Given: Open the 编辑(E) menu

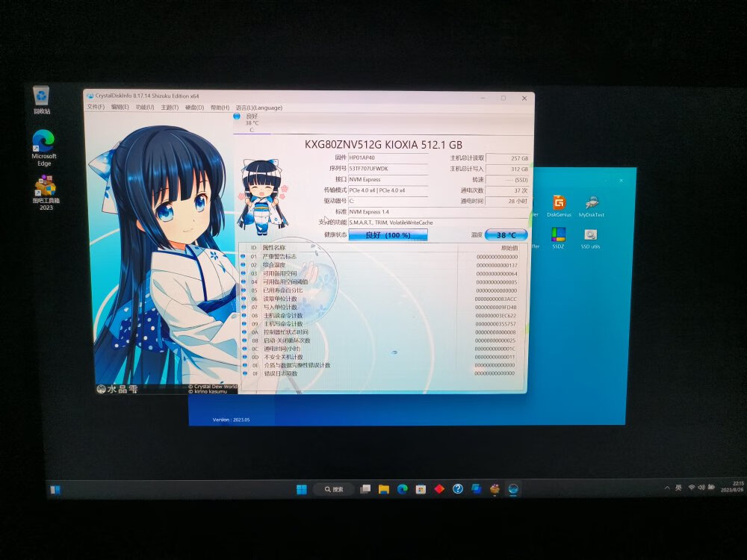Looking at the screenshot, I should click(120, 107).
